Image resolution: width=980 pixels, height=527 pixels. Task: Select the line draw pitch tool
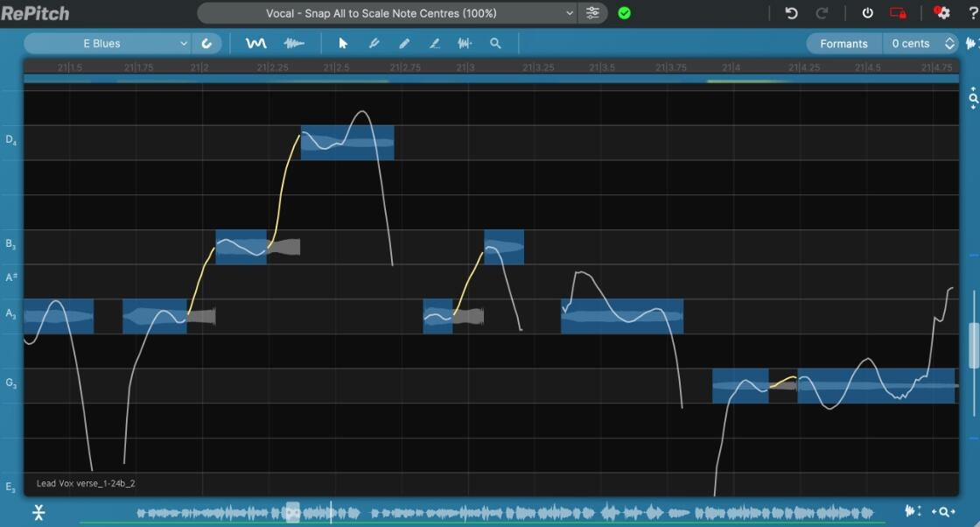[434, 43]
